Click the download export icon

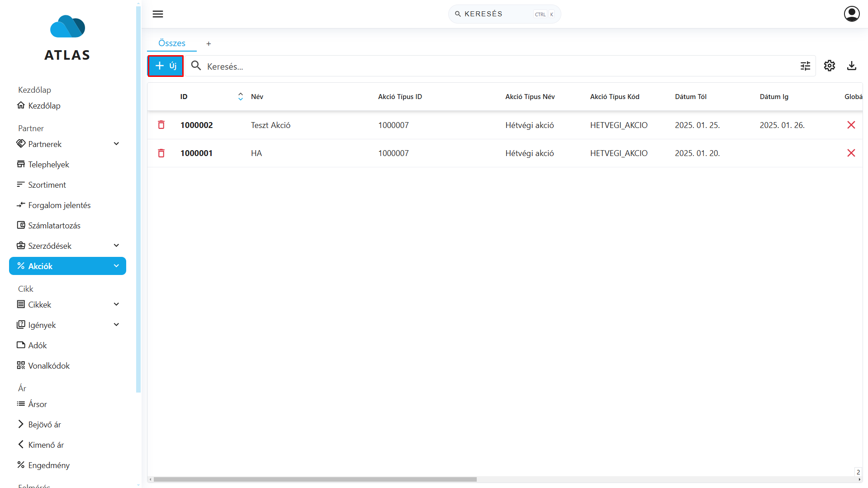click(x=852, y=66)
